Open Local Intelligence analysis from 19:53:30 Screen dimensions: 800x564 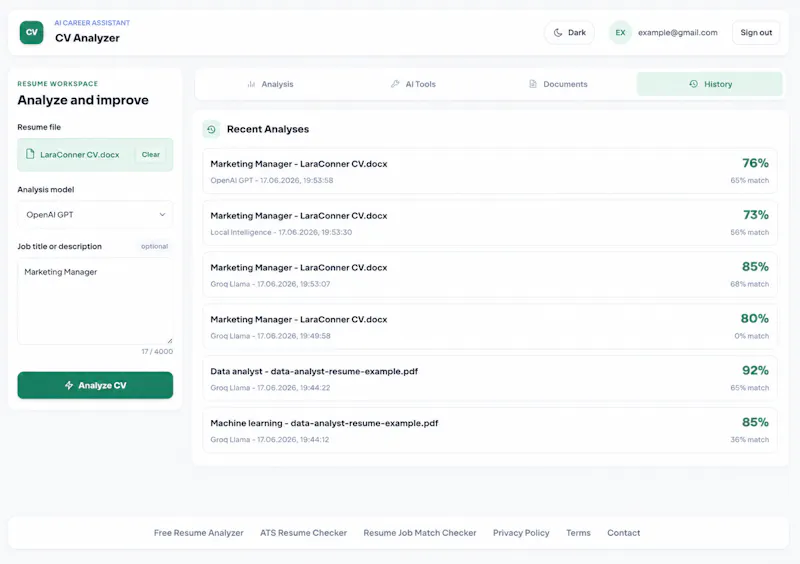pos(490,223)
